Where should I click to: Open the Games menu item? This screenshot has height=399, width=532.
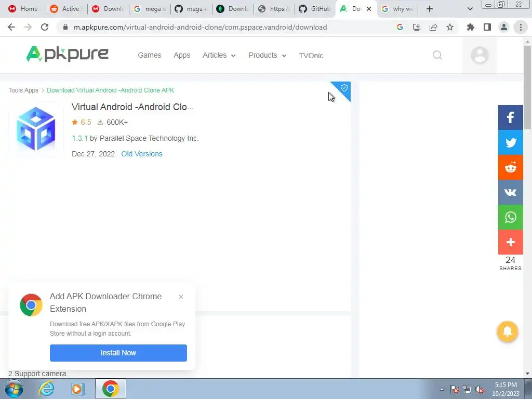[149, 55]
